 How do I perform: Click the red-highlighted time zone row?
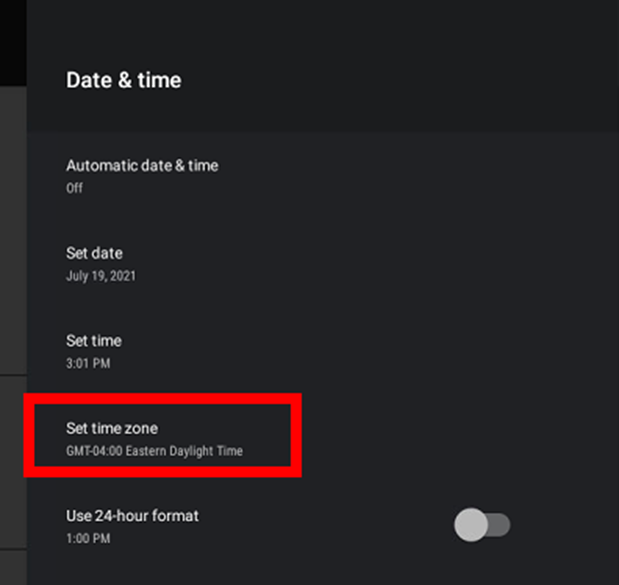(163, 435)
